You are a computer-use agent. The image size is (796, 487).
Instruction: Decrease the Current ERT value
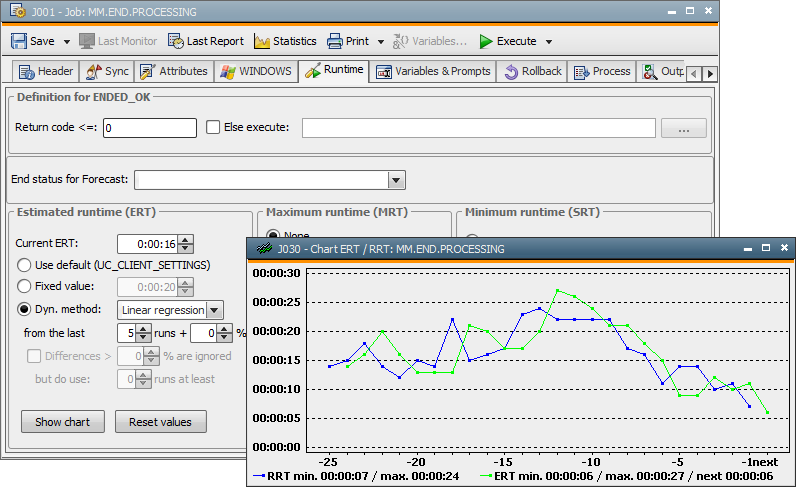tap(186, 248)
